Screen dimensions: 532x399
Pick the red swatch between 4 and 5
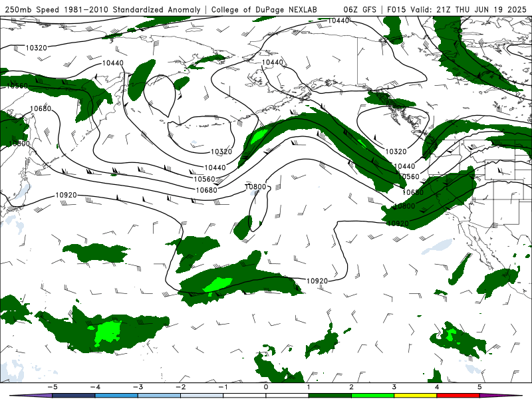(458, 396)
